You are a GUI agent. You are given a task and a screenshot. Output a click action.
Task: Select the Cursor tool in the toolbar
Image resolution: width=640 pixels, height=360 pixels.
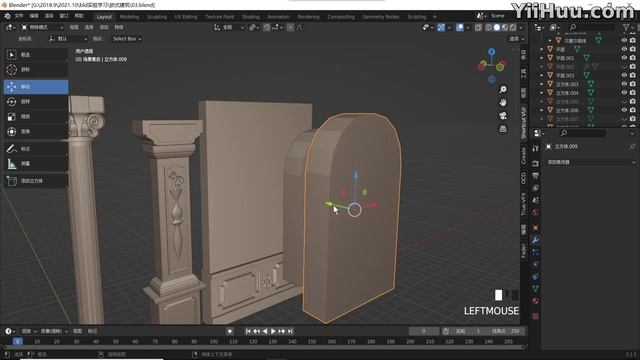point(36,69)
